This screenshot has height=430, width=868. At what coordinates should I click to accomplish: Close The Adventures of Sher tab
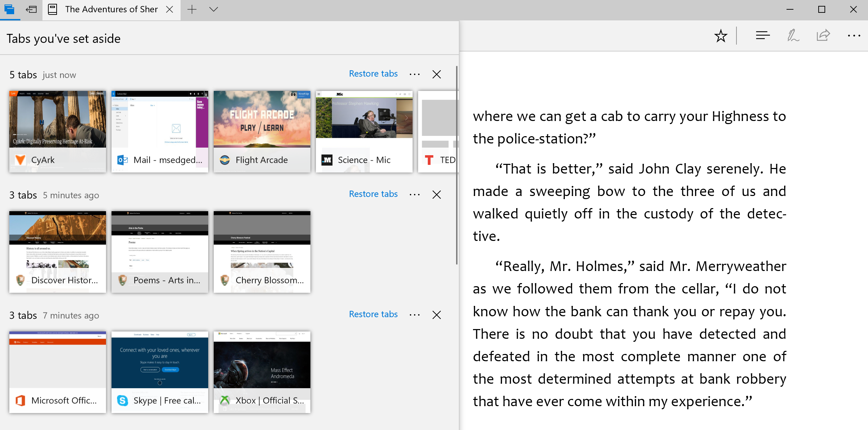pyautogui.click(x=170, y=9)
